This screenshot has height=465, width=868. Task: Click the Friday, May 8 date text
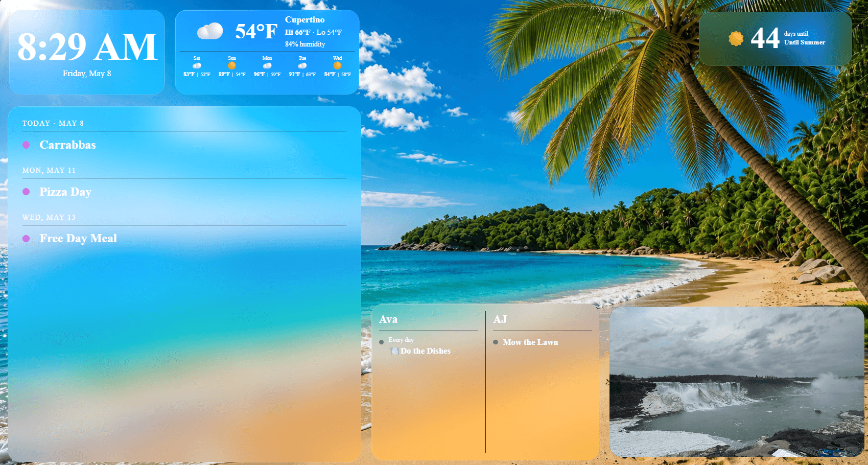point(87,74)
